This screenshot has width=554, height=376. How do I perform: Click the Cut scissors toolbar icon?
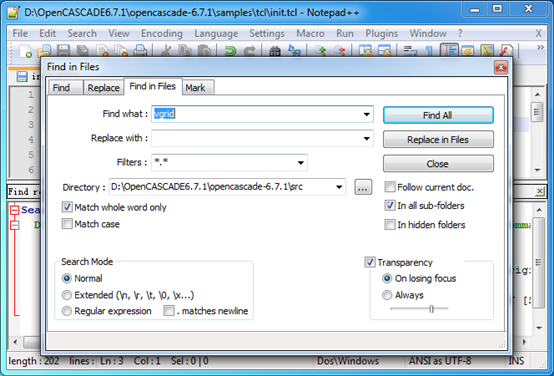click(165, 51)
